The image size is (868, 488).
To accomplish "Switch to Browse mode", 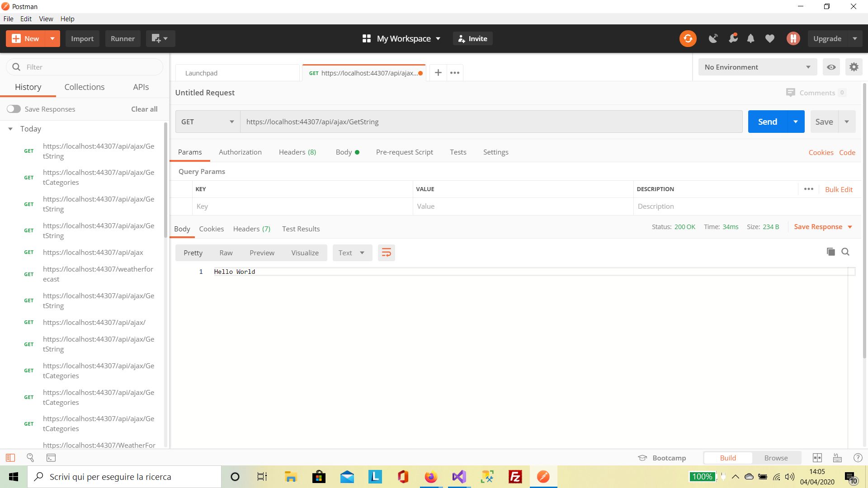I will coord(776,458).
